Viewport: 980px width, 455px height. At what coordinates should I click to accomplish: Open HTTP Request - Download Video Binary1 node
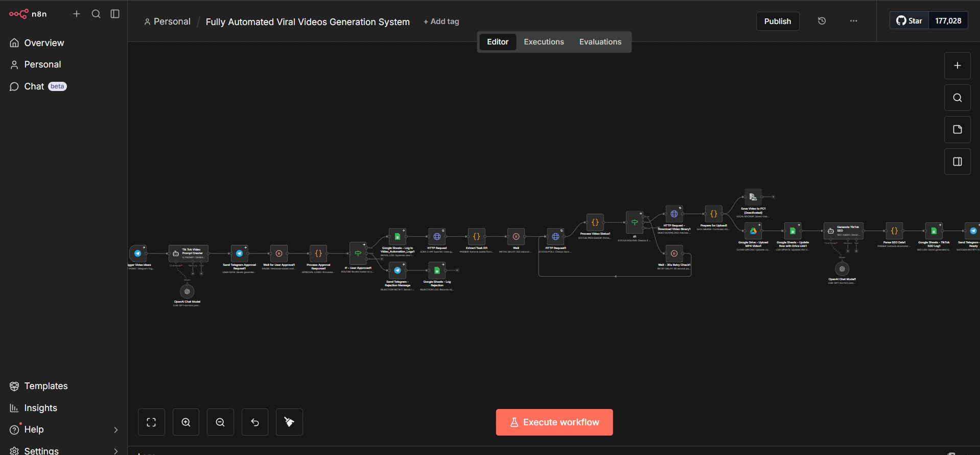(674, 214)
